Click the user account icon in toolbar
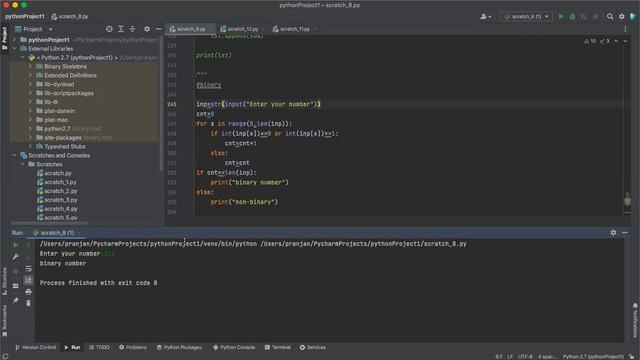 click(x=485, y=16)
